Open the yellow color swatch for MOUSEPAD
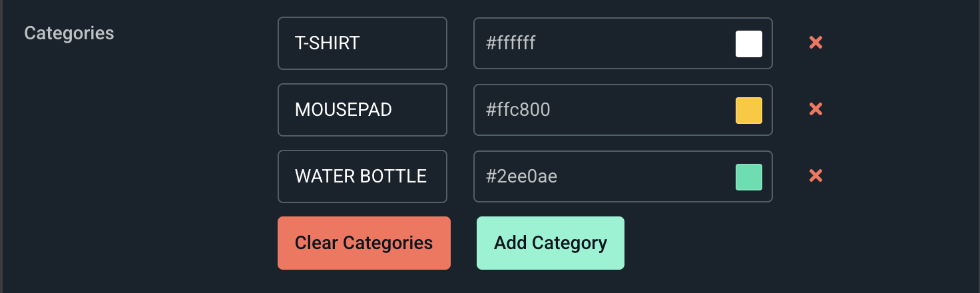Viewport: 980px width, 293px height. point(748,111)
